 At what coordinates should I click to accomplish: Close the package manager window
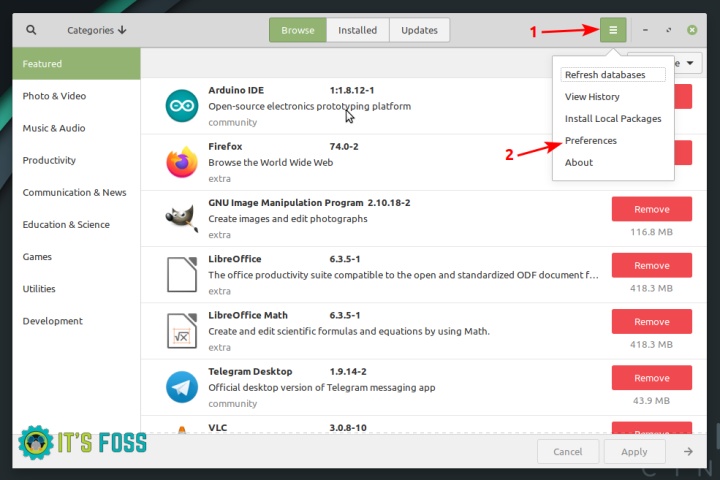692,30
